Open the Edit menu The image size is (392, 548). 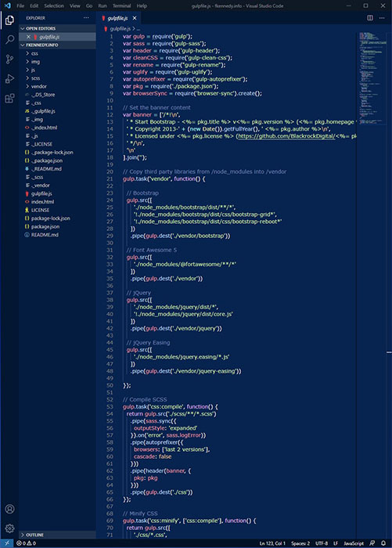34,6
